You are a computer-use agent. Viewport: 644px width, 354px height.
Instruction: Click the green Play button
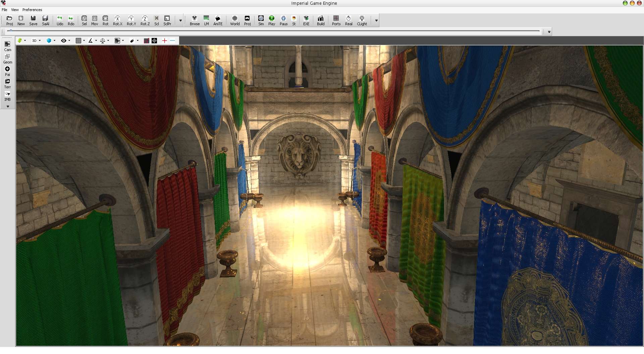(272, 20)
